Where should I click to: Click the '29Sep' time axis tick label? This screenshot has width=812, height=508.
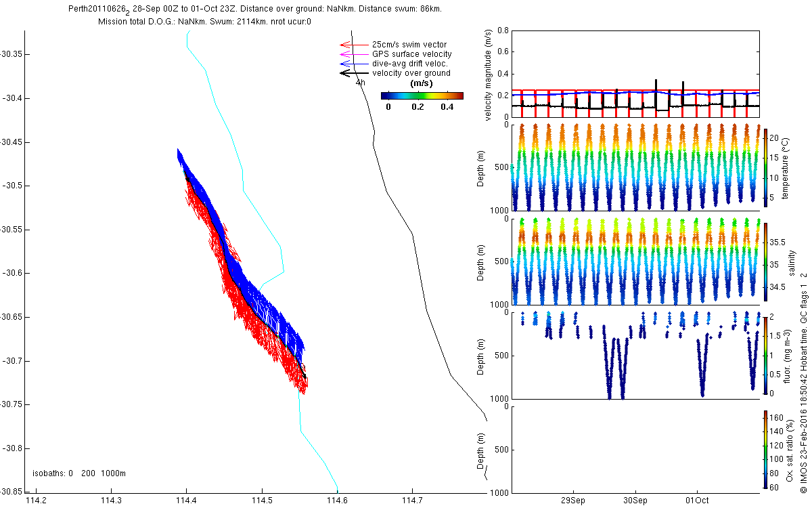click(573, 501)
